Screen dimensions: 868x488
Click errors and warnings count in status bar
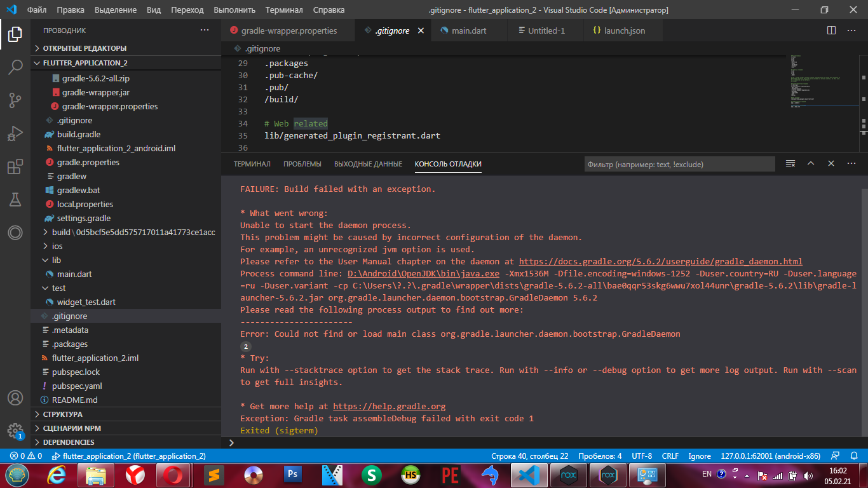coord(26,456)
